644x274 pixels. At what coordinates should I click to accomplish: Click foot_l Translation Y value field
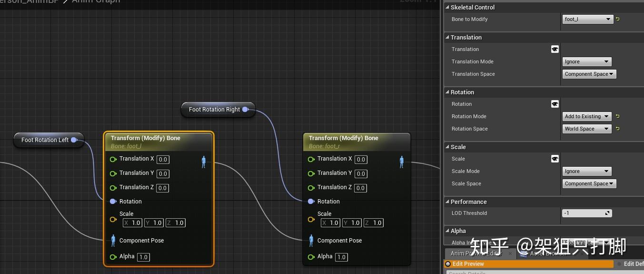tap(163, 174)
